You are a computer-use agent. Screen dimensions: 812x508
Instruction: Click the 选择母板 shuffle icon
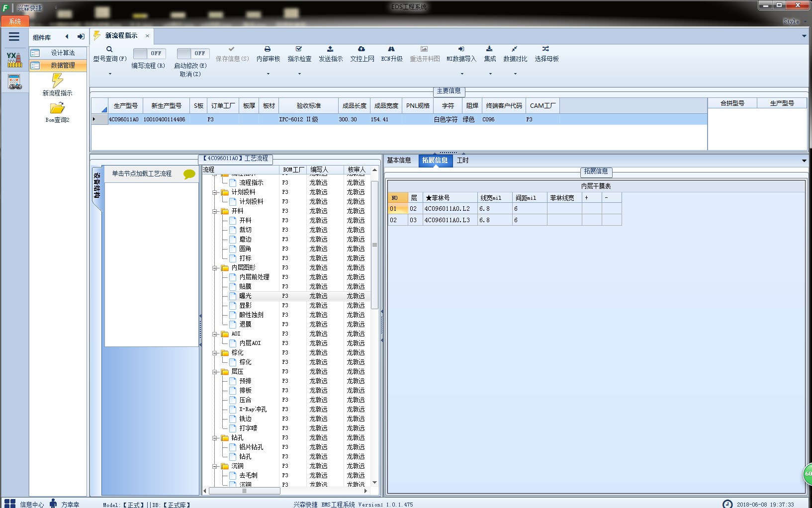[x=546, y=49]
